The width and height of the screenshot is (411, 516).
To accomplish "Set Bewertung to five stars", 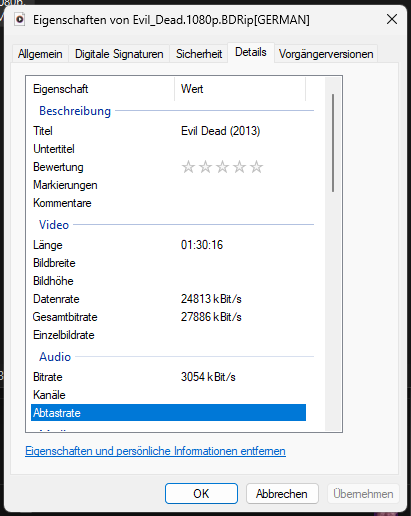I will click(x=256, y=167).
